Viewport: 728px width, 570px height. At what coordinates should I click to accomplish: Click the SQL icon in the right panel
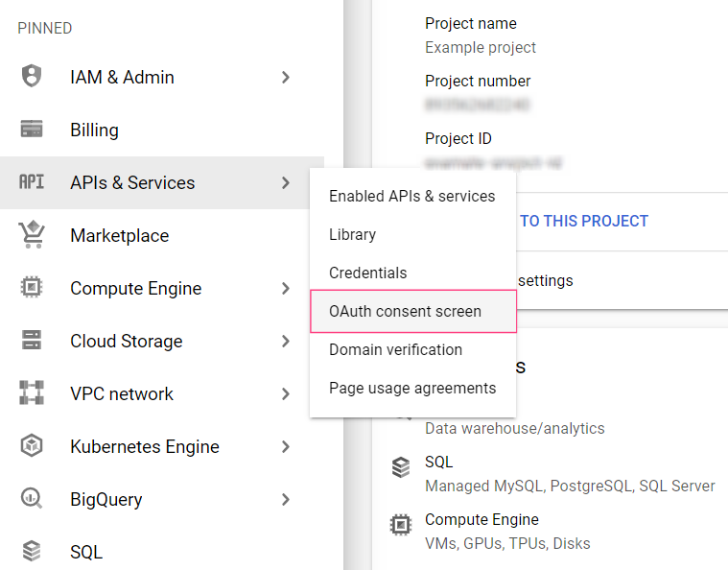coord(401,467)
